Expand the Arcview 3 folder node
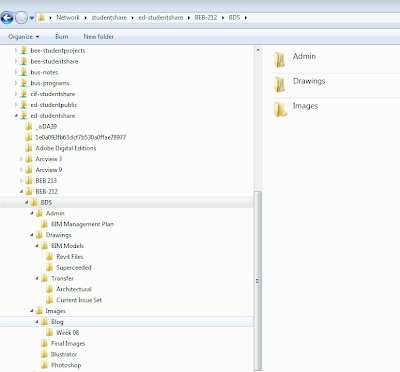Image resolution: width=400 pixels, height=372 pixels. pos(21,159)
